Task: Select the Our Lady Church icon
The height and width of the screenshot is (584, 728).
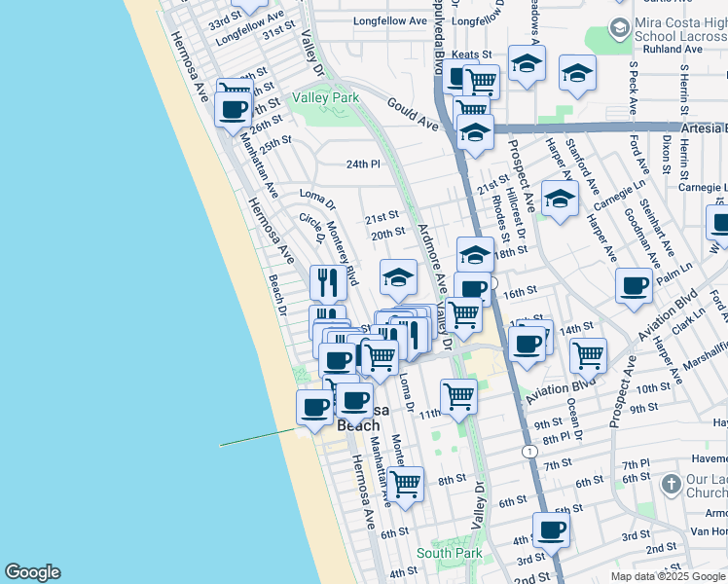Action: pos(671,484)
